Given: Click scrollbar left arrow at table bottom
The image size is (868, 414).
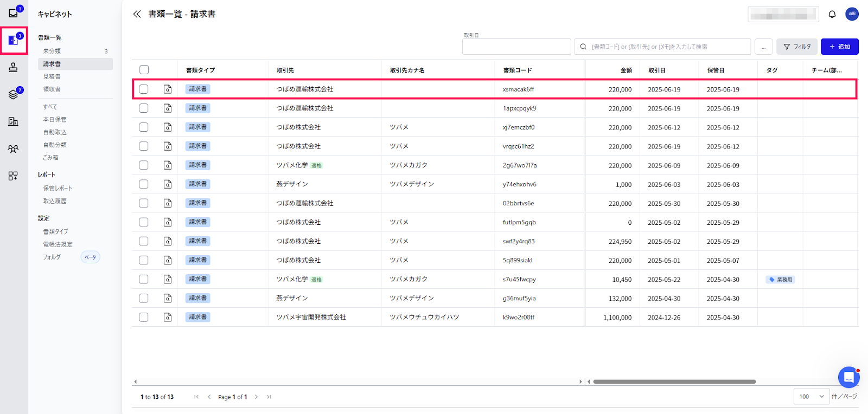Looking at the screenshot, I should click(x=135, y=381).
